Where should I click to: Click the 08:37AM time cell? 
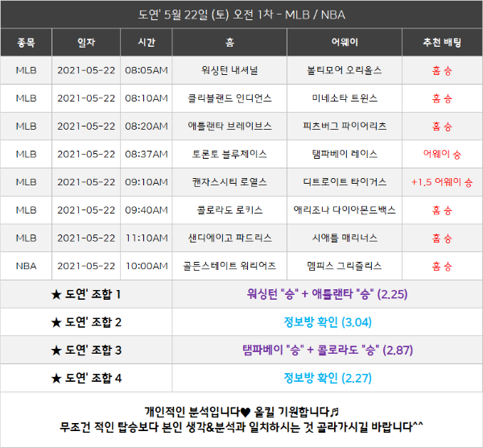point(147,154)
